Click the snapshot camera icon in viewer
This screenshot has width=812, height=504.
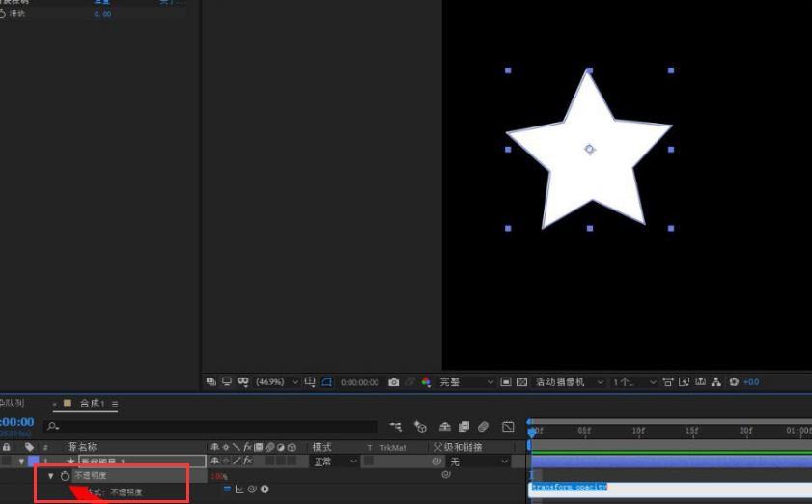pyautogui.click(x=393, y=382)
